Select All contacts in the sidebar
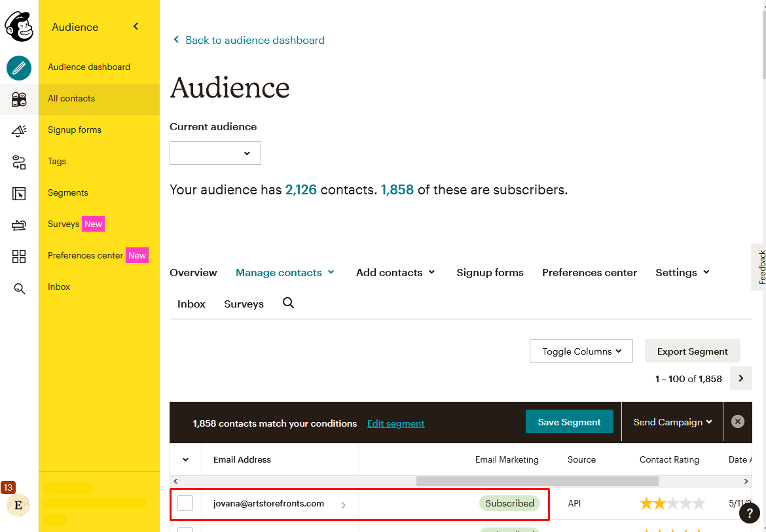The height and width of the screenshot is (532, 766). (99, 98)
